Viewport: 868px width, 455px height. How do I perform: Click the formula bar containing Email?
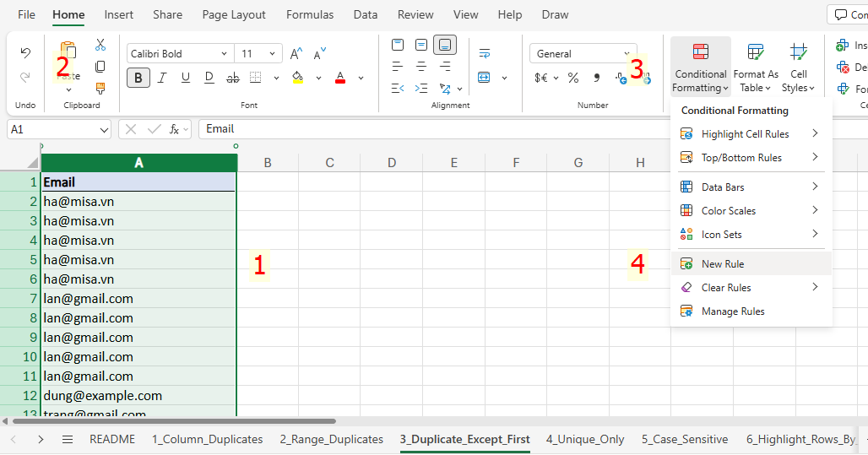pyautogui.click(x=531, y=129)
